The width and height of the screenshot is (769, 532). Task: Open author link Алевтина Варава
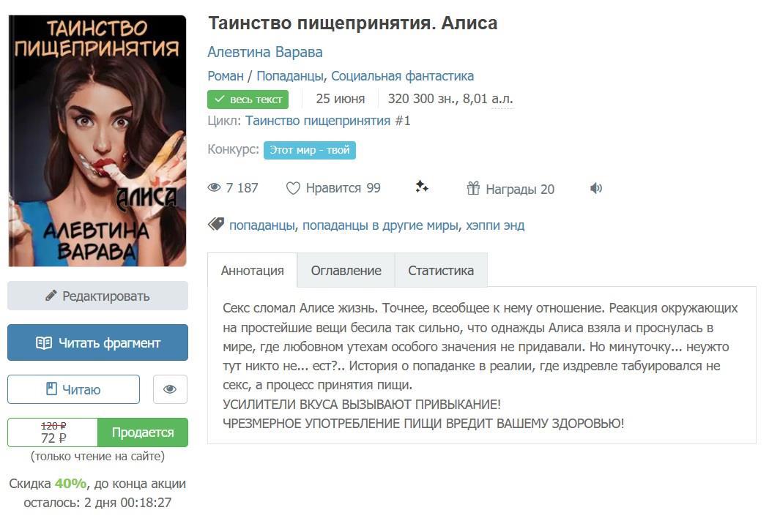265,52
